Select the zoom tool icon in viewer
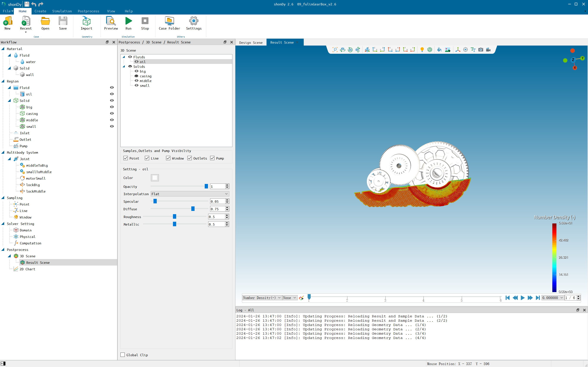The width and height of the screenshot is (588, 367). coord(335,49)
